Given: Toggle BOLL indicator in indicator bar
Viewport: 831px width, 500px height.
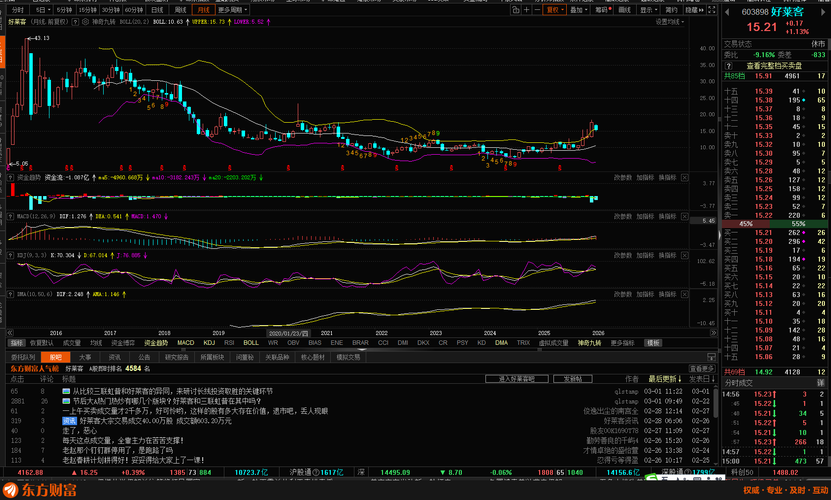Looking at the screenshot, I should pyautogui.click(x=251, y=343).
